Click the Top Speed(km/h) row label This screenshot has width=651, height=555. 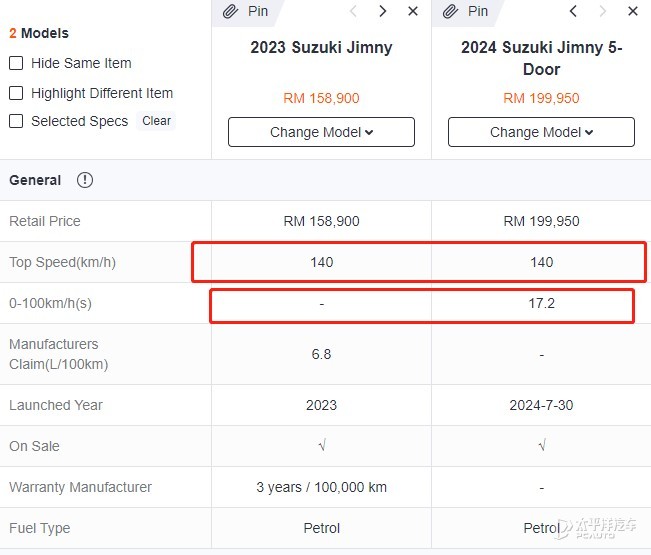click(x=63, y=262)
